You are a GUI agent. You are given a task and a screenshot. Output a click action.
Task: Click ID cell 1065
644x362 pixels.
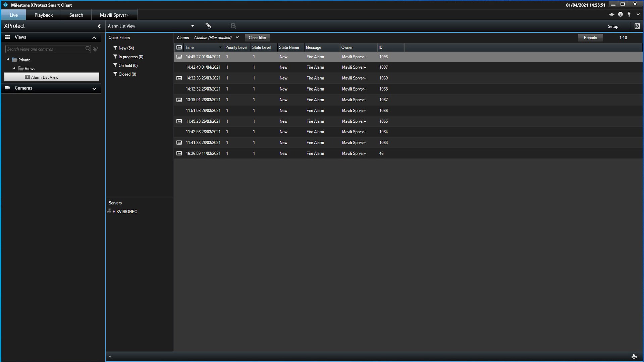click(x=383, y=121)
